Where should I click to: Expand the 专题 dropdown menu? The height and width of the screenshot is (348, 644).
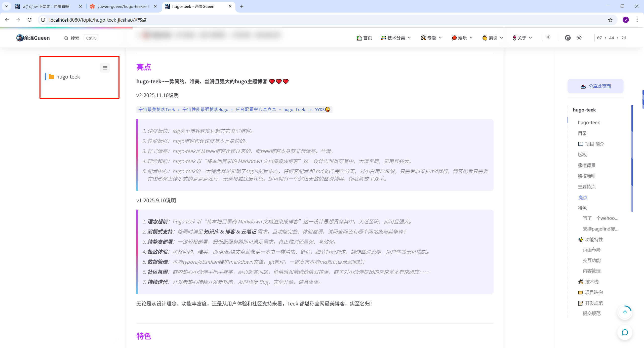tap(431, 38)
